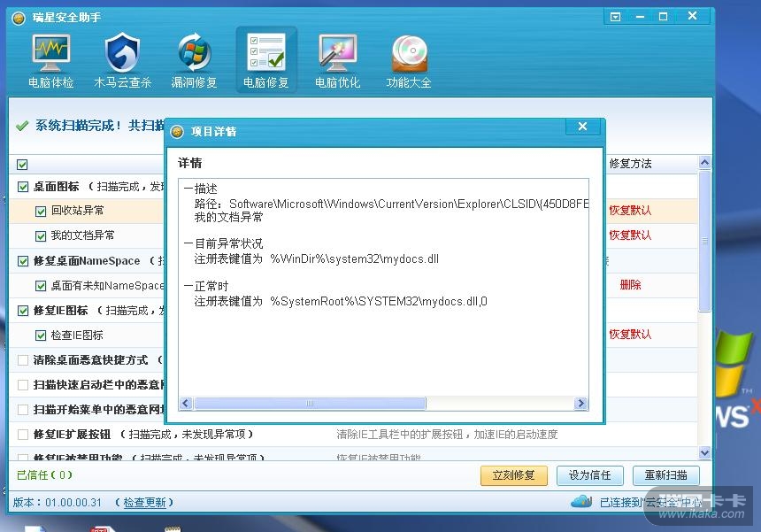Viewport: 761px width, 532px height.
Task: Check the 扫描快速启动栏 checkbox
Action: click(23, 385)
